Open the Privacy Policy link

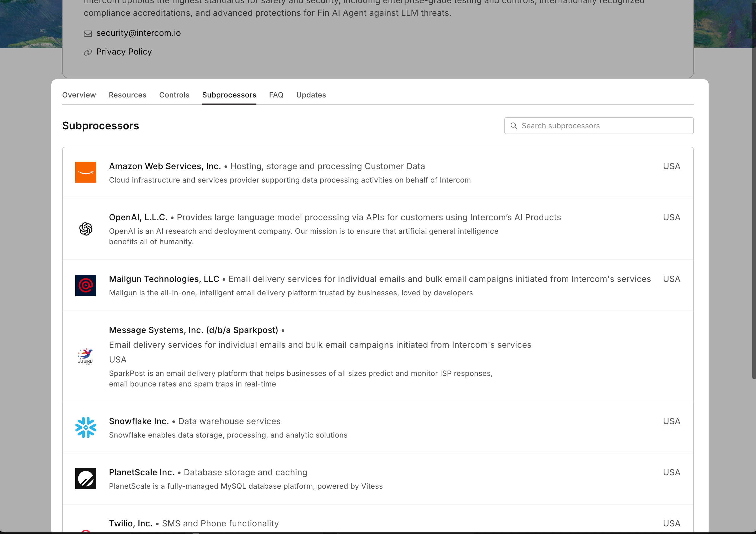coord(124,52)
